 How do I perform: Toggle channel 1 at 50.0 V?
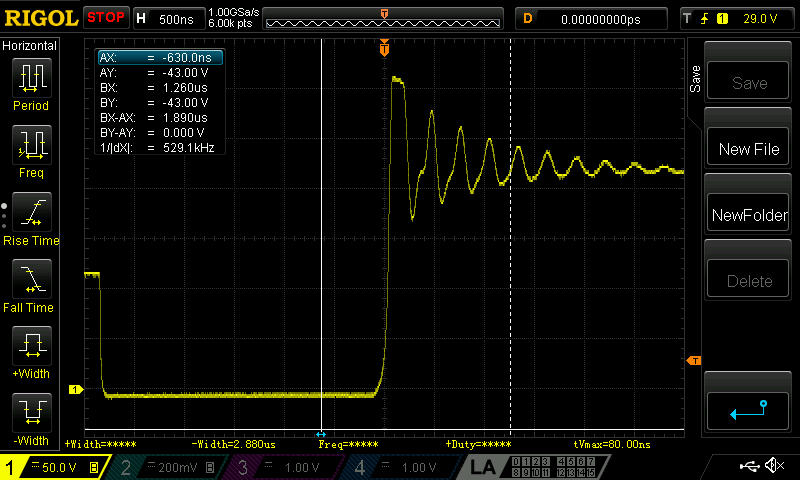tap(54, 467)
